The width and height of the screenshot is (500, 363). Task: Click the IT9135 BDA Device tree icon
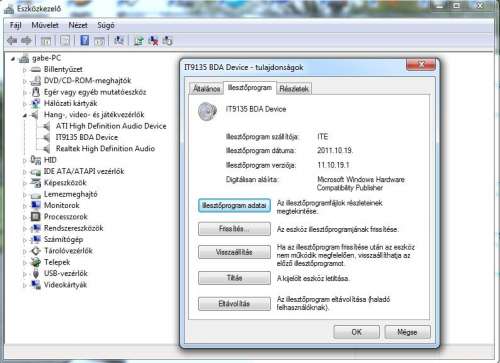coord(47,137)
